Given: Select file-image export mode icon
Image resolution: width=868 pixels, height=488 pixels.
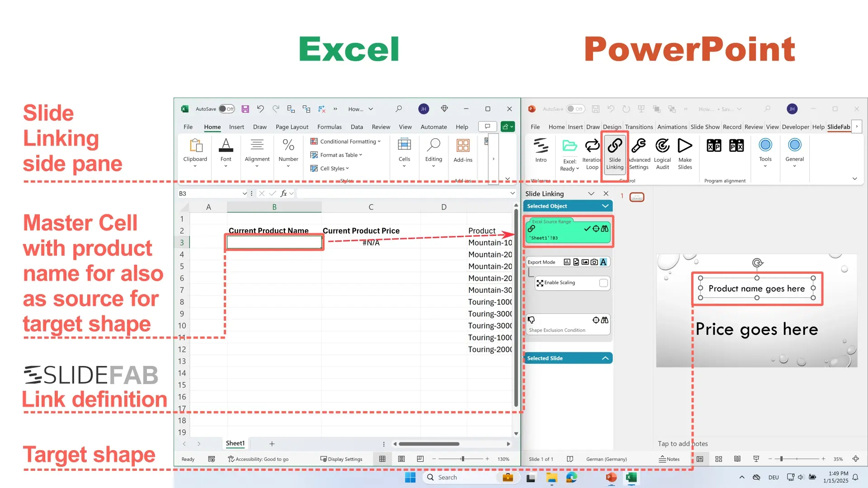Looking at the screenshot, I should (x=576, y=262).
